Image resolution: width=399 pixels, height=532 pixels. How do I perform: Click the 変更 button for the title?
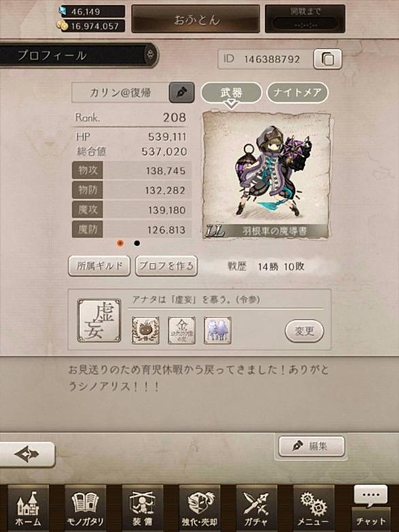tap(304, 331)
